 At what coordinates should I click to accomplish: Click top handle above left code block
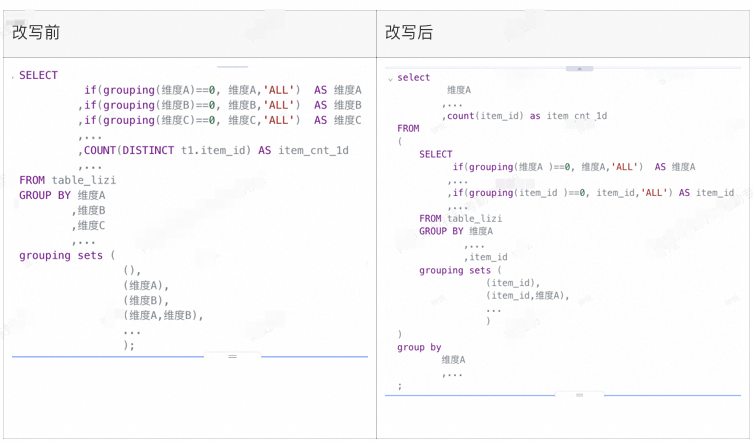pyautogui.click(x=232, y=66)
